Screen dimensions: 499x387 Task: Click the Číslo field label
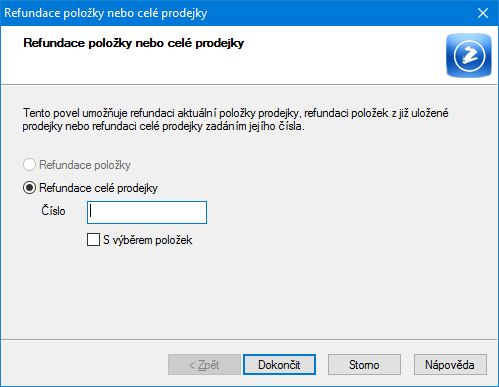(53, 211)
